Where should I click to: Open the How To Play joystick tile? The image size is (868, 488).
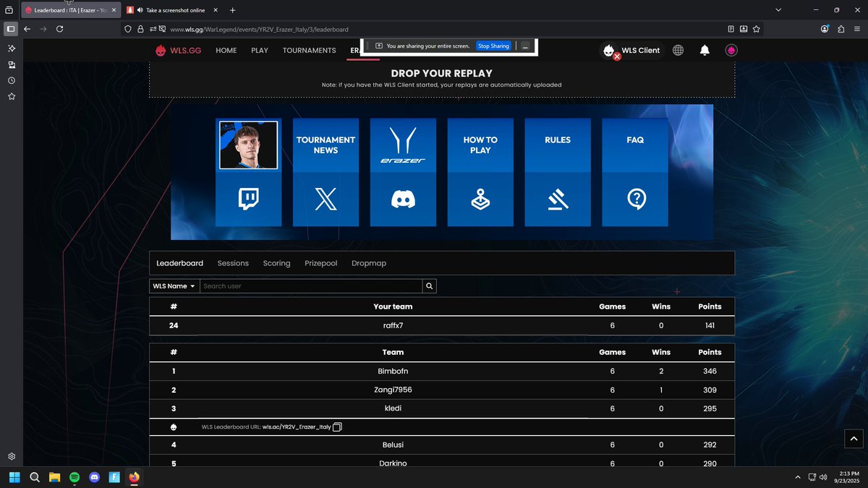click(x=480, y=199)
